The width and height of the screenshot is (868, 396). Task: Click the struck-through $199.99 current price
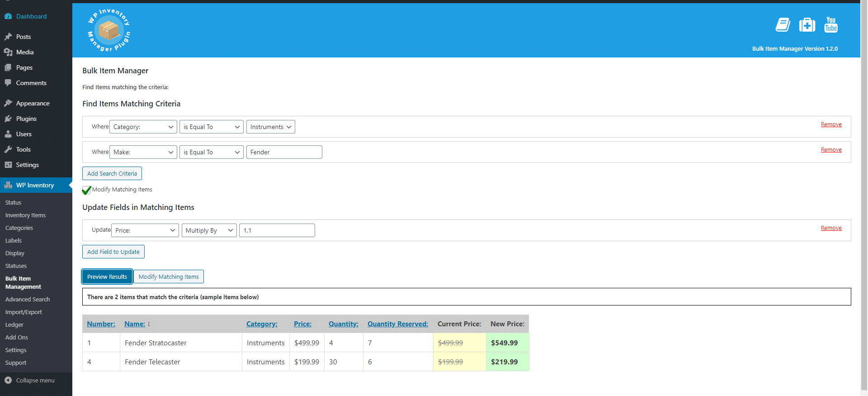point(450,362)
